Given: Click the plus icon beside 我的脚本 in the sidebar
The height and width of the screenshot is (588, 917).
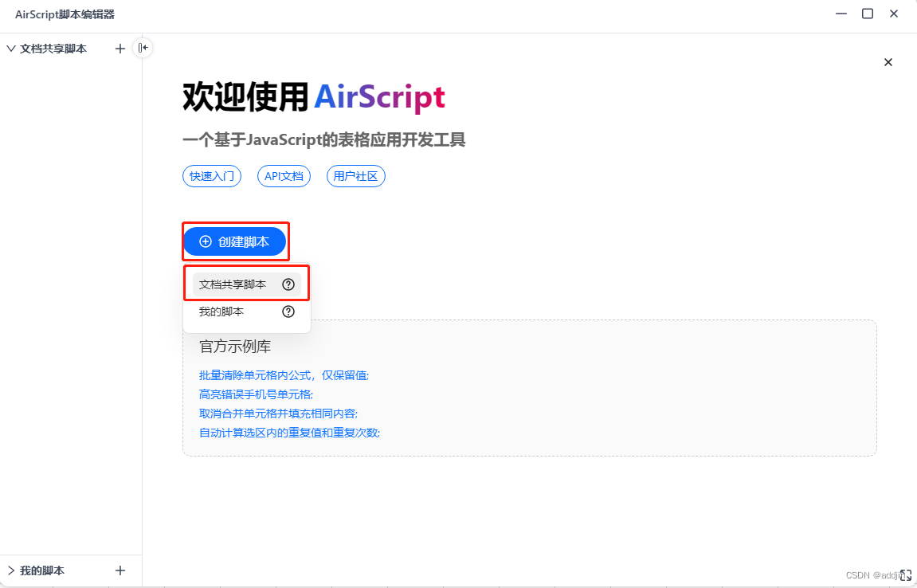Looking at the screenshot, I should (x=120, y=570).
